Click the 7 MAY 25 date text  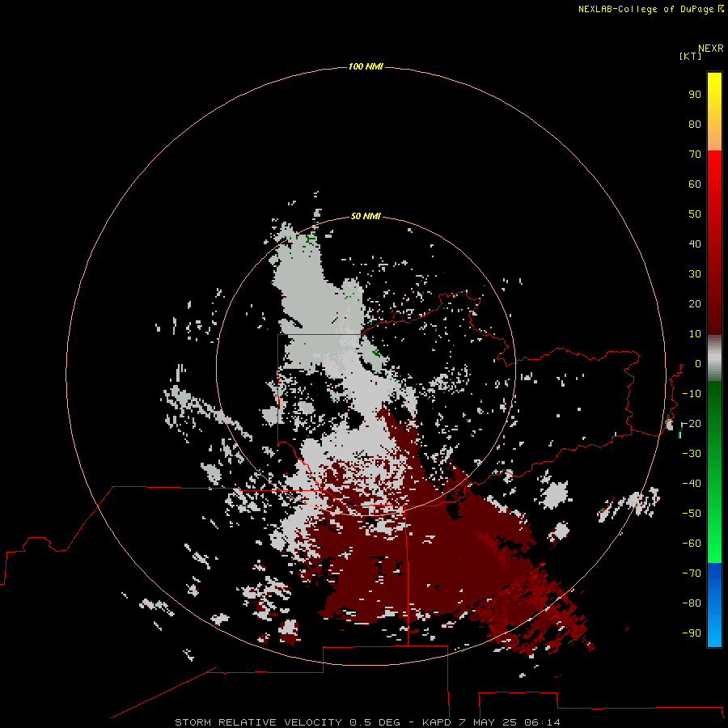[487, 722]
